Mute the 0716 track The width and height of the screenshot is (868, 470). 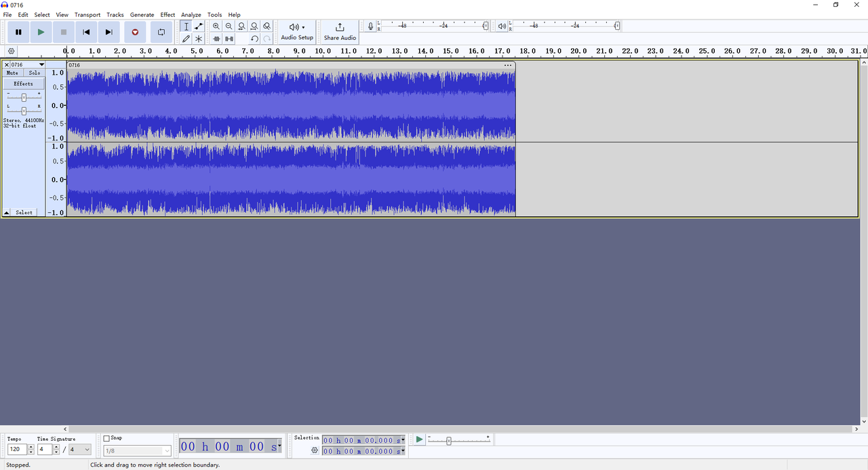pyautogui.click(x=13, y=73)
